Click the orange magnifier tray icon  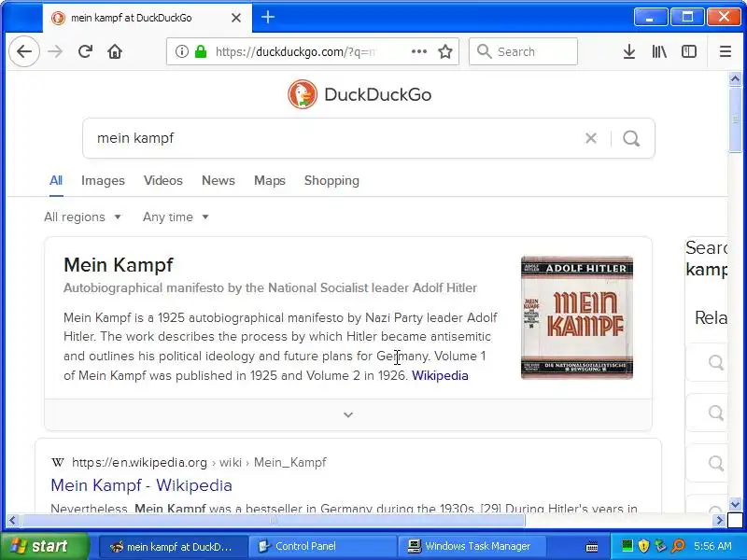(x=678, y=546)
